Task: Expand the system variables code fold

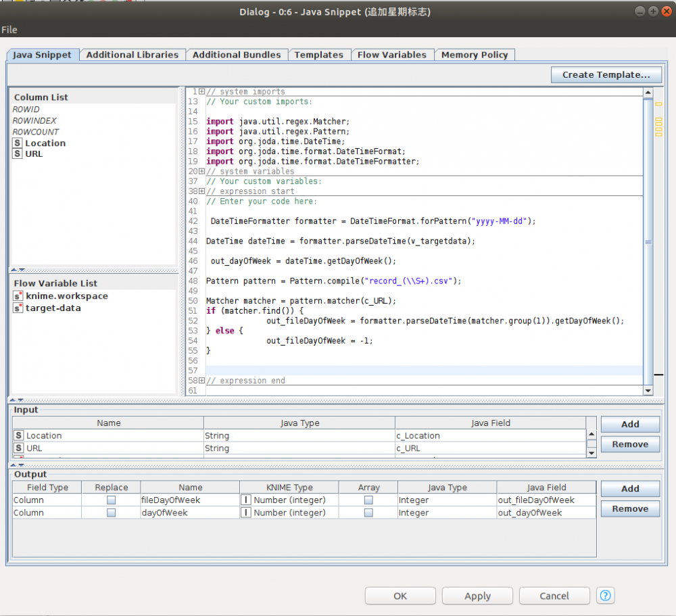Action: point(201,172)
